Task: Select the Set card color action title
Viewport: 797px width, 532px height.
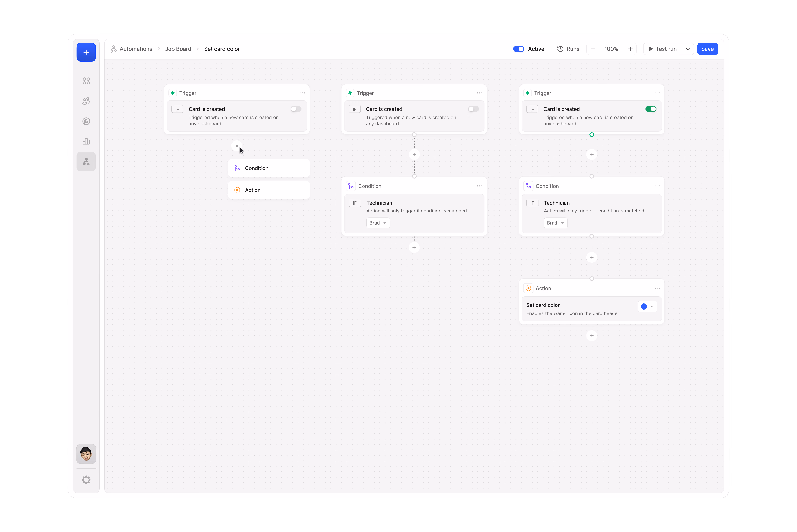Action: [543, 305]
